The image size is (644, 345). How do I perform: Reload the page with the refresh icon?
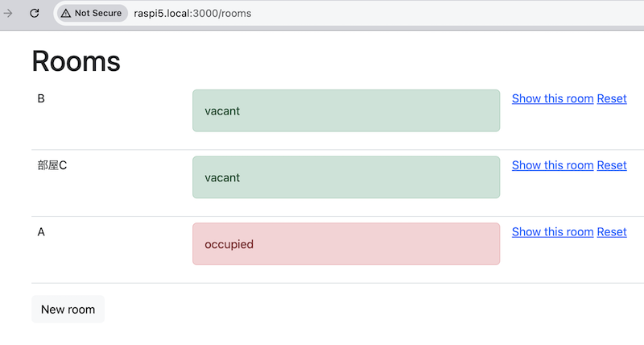(35, 13)
